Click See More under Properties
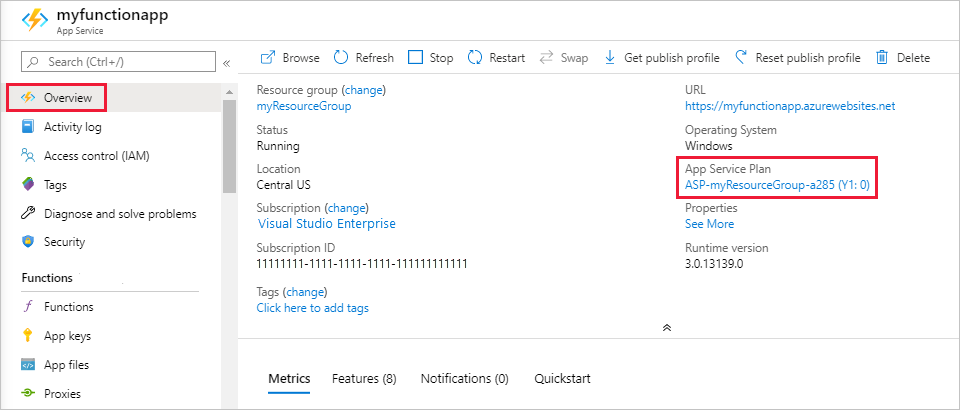Image resolution: width=960 pixels, height=410 pixels. 709,224
